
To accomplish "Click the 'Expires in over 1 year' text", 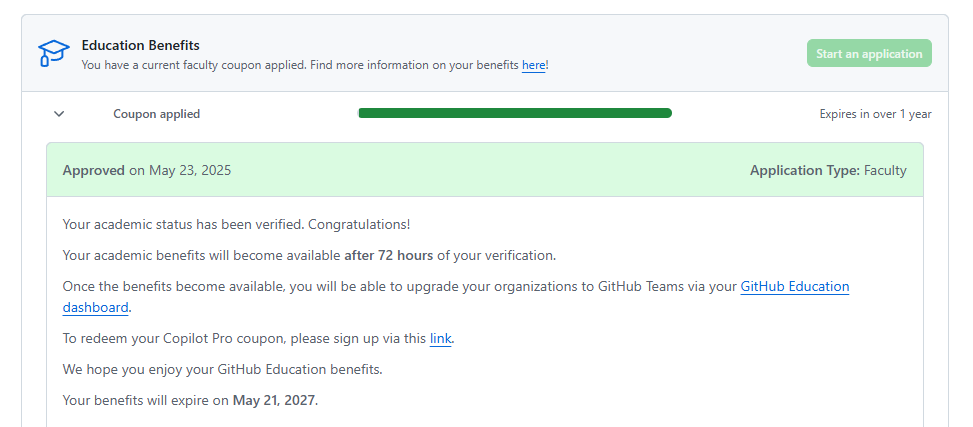I will point(875,114).
